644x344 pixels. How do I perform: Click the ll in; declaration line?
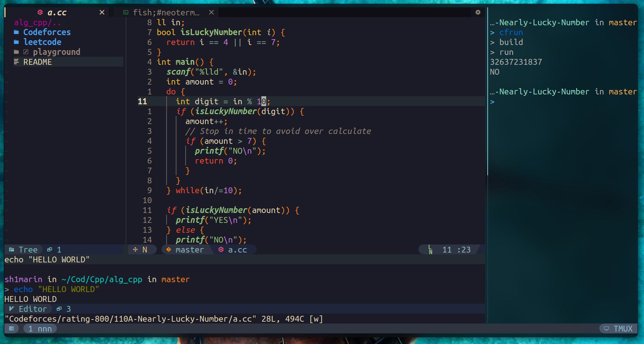pyautogui.click(x=171, y=22)
